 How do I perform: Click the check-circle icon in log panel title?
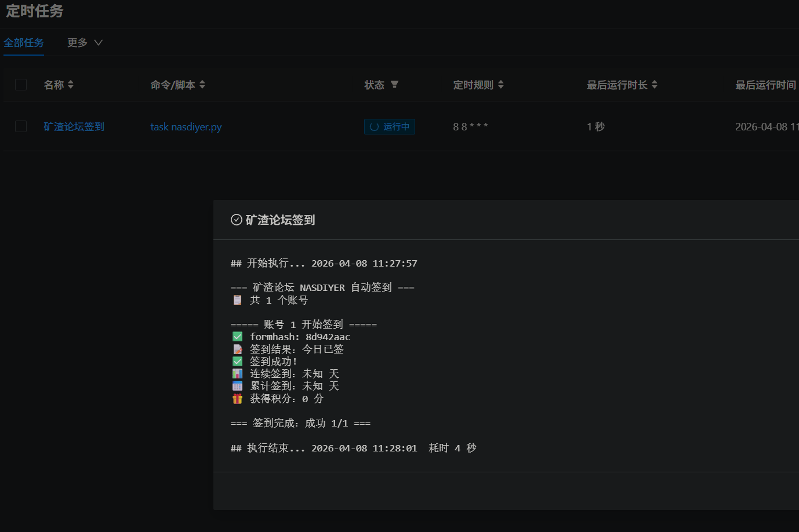click(x=237, y=220)
